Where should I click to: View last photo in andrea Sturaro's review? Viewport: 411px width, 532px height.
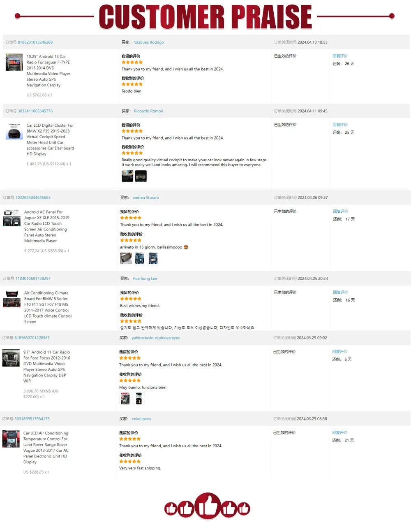tap(153, 258)
